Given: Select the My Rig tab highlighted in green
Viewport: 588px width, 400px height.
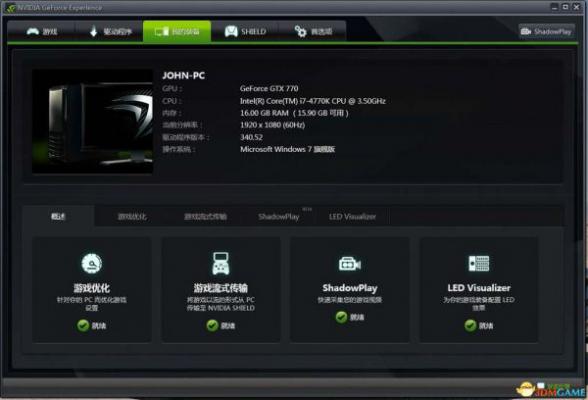Looking at the screenshot, I should click(x=177, y=31).
